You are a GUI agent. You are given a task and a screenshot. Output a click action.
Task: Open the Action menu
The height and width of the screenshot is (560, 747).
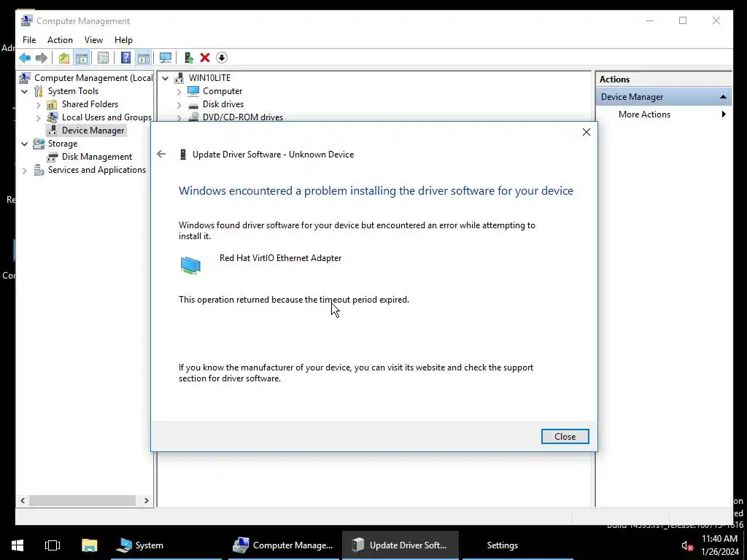pos(60,40)
